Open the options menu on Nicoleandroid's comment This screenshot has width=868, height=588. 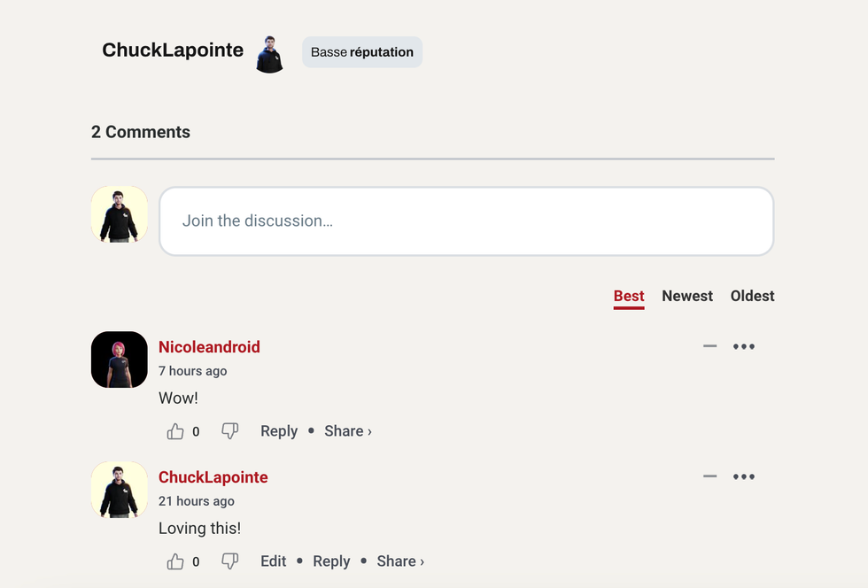744,346
